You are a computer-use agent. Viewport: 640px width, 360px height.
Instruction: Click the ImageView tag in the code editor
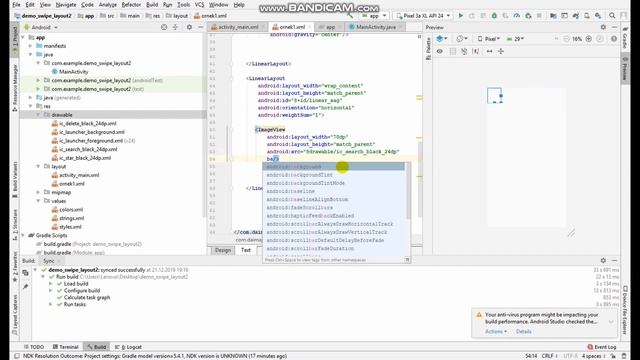270,129
